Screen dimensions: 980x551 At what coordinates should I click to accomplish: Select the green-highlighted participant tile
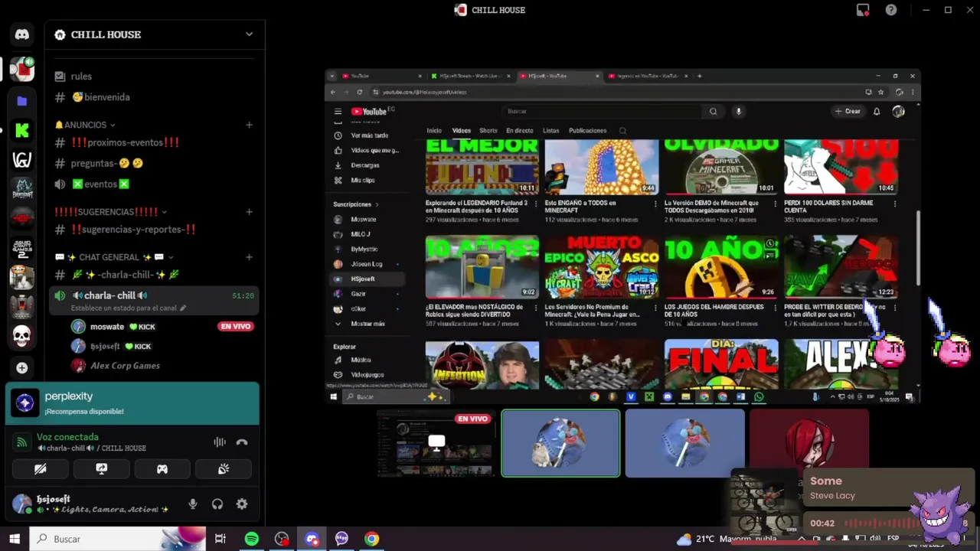[560, 443]
